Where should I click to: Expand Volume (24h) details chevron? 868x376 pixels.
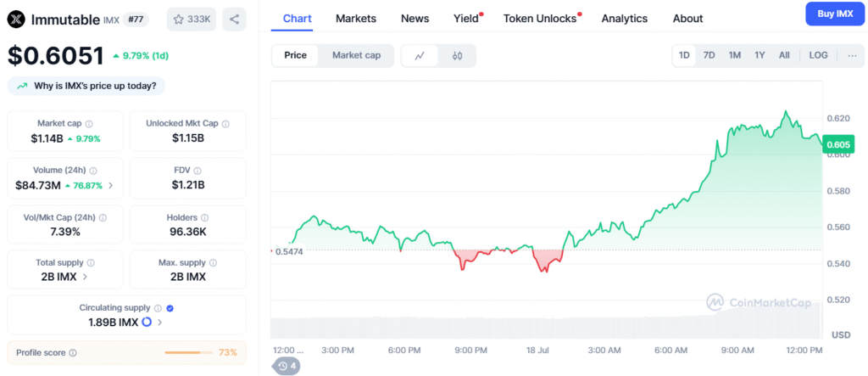click(111, 186)
